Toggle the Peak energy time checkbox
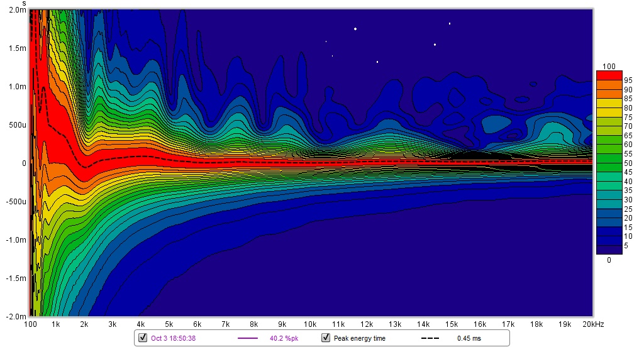Screen dimensions: 644x347 (x=326, y=338)
